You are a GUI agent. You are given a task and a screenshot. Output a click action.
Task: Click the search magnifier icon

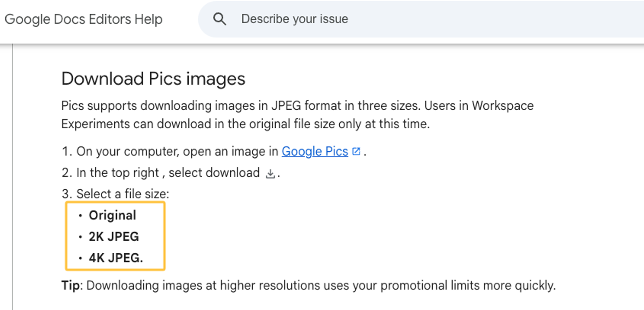click(x=219, y=19)
